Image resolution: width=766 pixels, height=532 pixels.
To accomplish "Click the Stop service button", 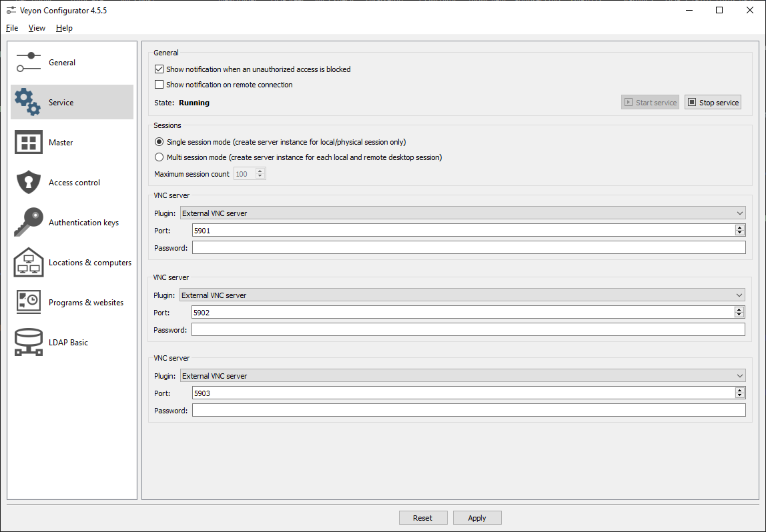I will pos(713,103).
